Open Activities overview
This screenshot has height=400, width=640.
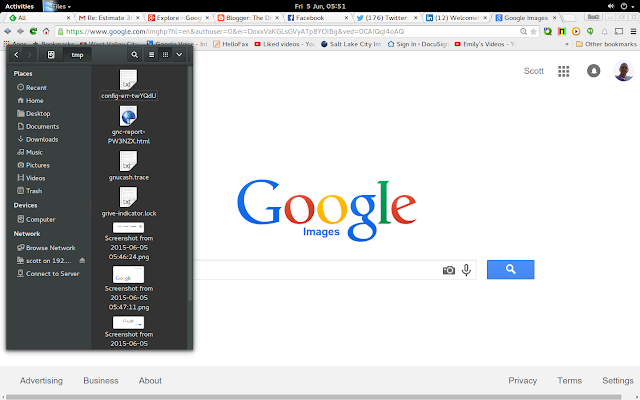pyautogui.click(x=19, y=6)
